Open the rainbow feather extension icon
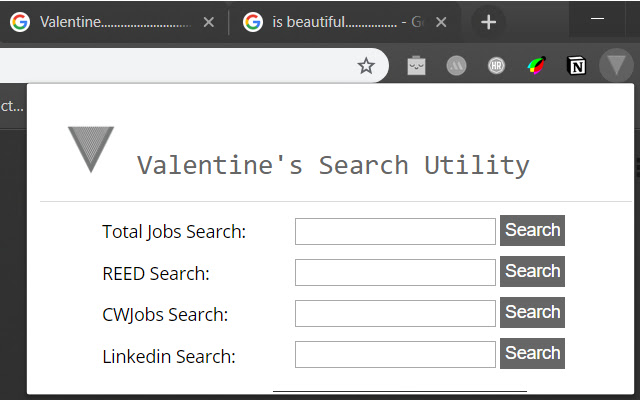Image resolution: width=640 pixels, height=400 pixels. [x=537, y=65]
